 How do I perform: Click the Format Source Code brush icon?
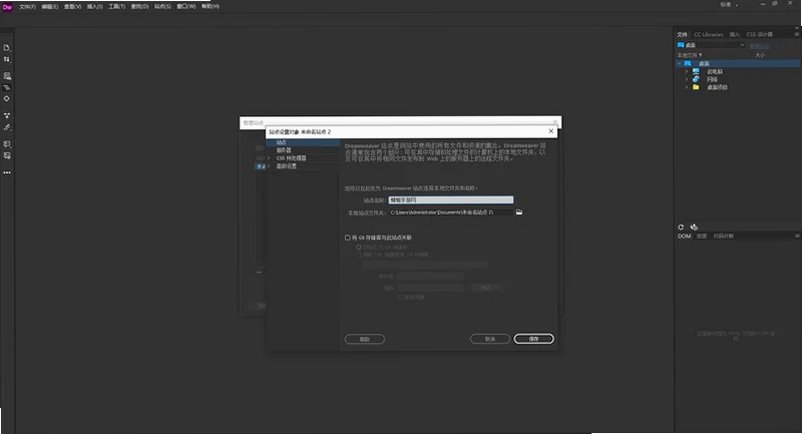[7, 127]
